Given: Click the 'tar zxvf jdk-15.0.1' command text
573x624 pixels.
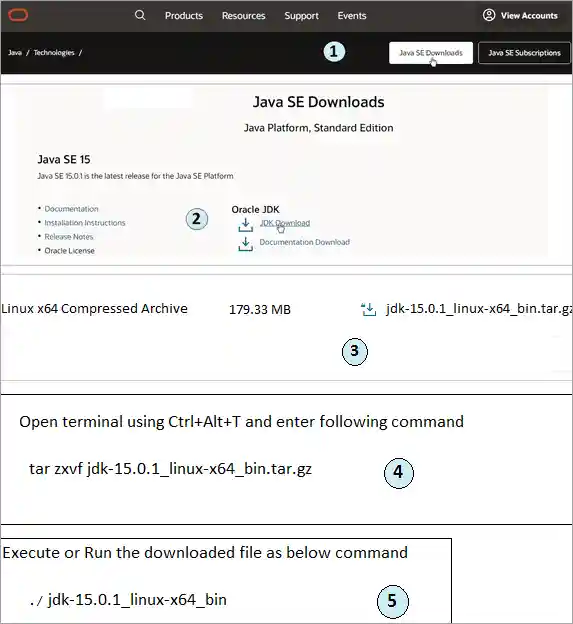Looking at the screenshot, I should click(170, 469).
